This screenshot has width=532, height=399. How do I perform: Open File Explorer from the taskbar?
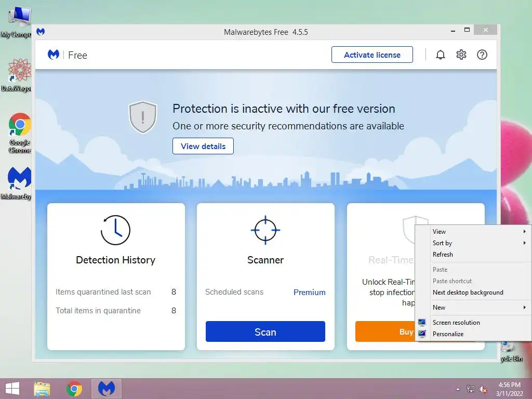pos(42,389)
